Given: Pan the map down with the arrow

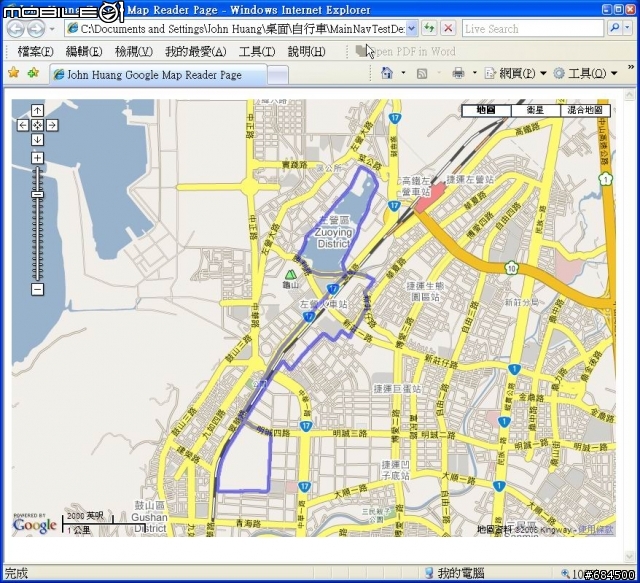Looking at the screenshot, I should [37, 140].
